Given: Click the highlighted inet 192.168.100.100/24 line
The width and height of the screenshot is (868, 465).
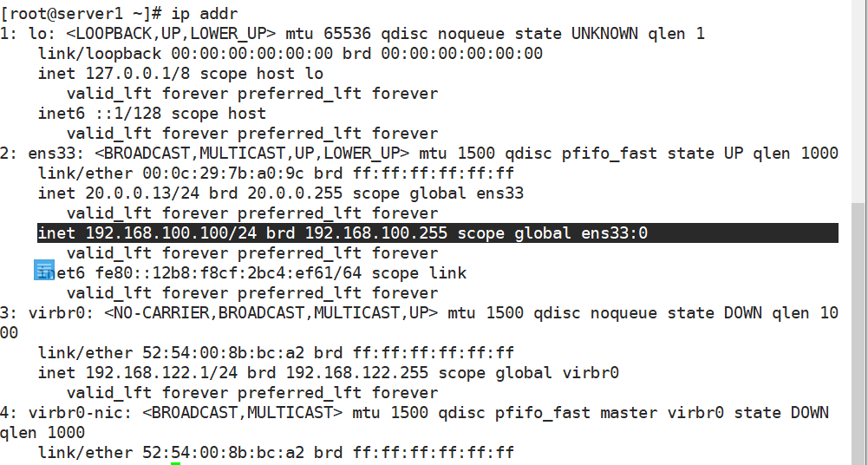Looking at the screenshot, I should 438,233.
